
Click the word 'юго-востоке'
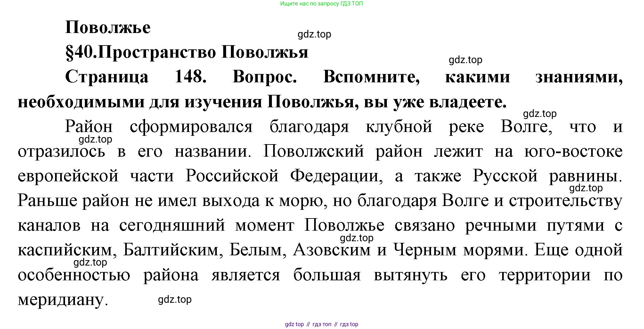point(573,152)
